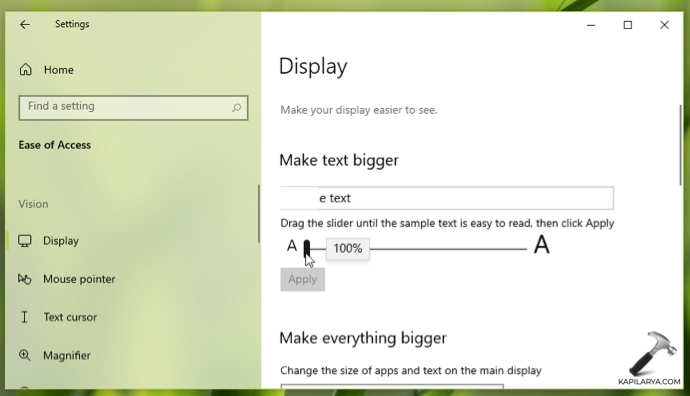The image size is (690, 396).
Task: Click the sidebar scrollbar
Action: click(259, 213)
